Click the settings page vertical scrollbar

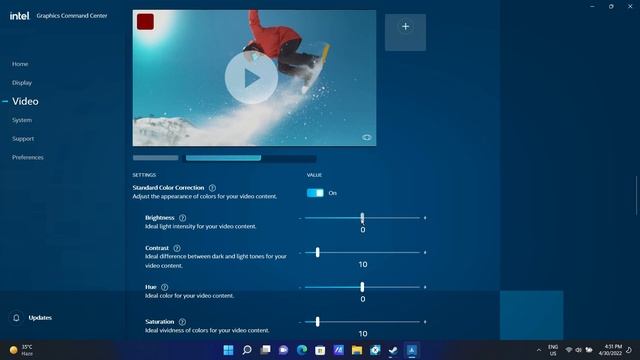tap(636, 195)
